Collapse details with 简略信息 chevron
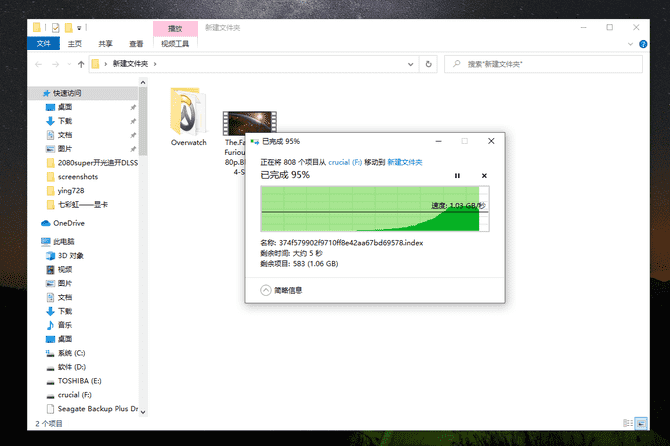Viewport: 670px width, 446px height. point(266,290)
